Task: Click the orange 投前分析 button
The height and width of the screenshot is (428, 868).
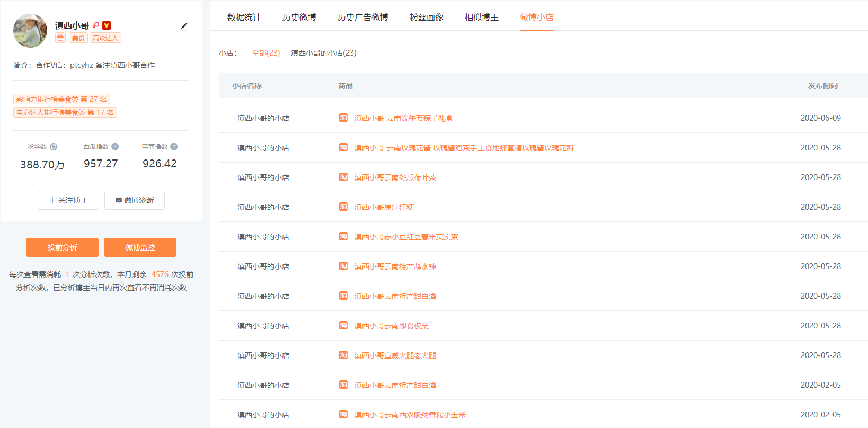Action: pos(62,247)
